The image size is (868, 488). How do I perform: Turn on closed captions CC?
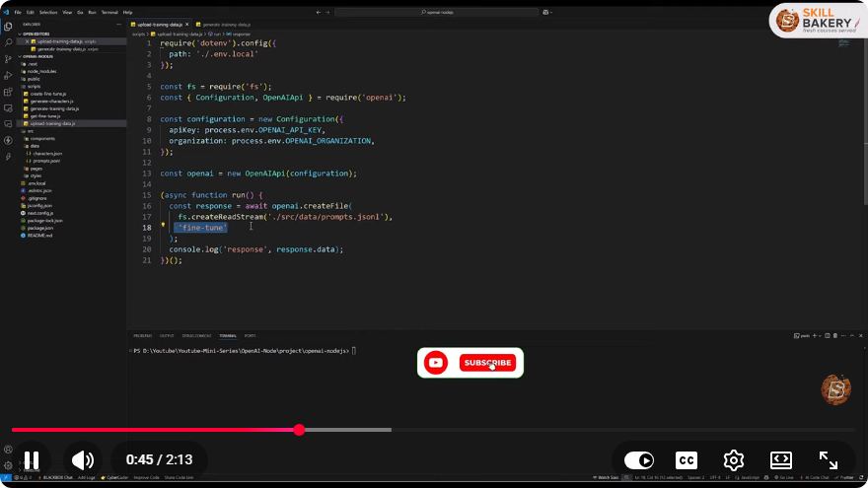pos(686,459)
